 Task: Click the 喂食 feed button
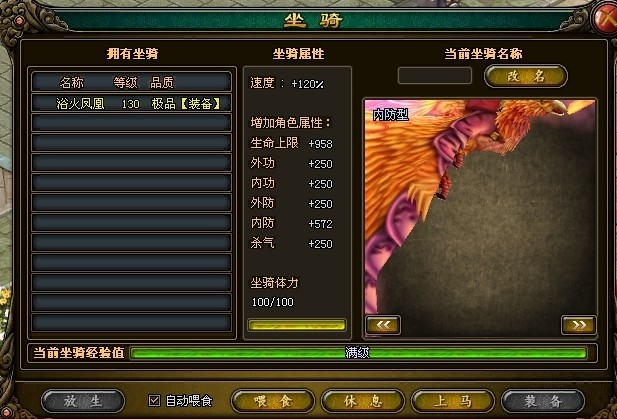273,401
